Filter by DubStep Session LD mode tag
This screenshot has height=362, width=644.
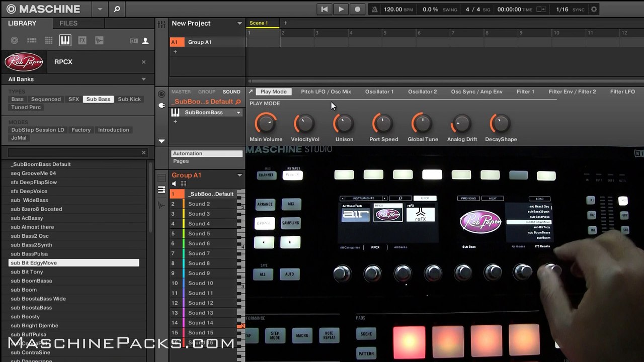point(38,130)
